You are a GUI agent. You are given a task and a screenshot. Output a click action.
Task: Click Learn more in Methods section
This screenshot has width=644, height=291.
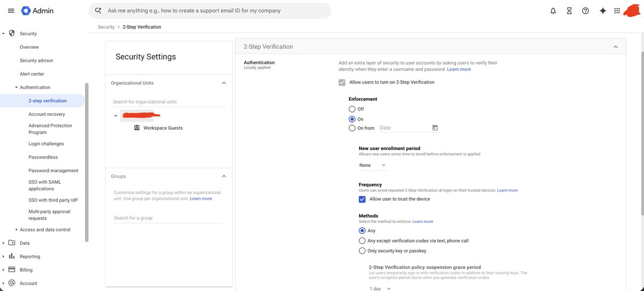pyautogui.click(x=422, y=221)
